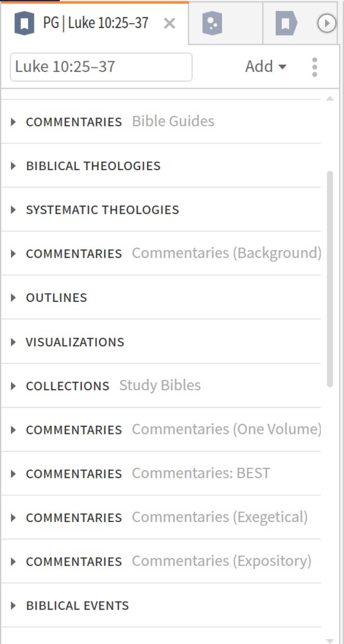Expand Commentaries Bible Guides section

[x=161, y=121]
